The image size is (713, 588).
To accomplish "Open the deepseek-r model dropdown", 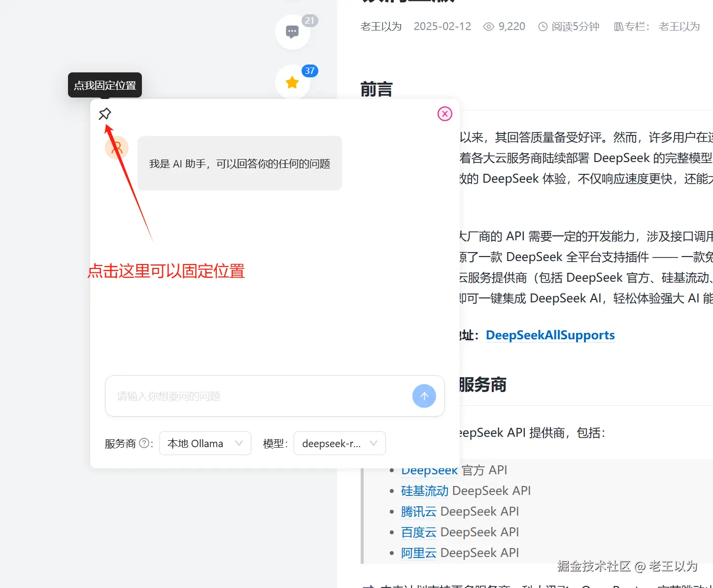I will click(339, 443).
